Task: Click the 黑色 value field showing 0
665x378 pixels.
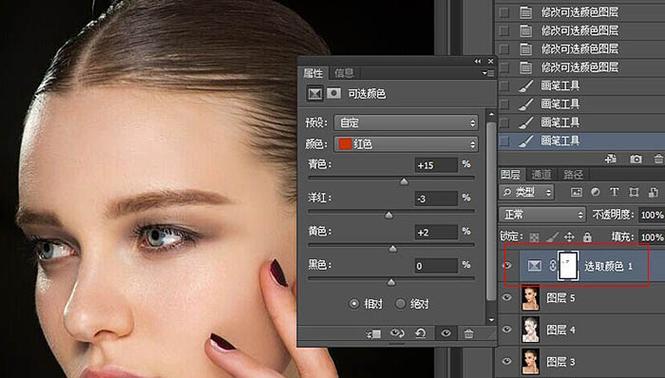Action: pyautogui.click(x=436, y=266)
